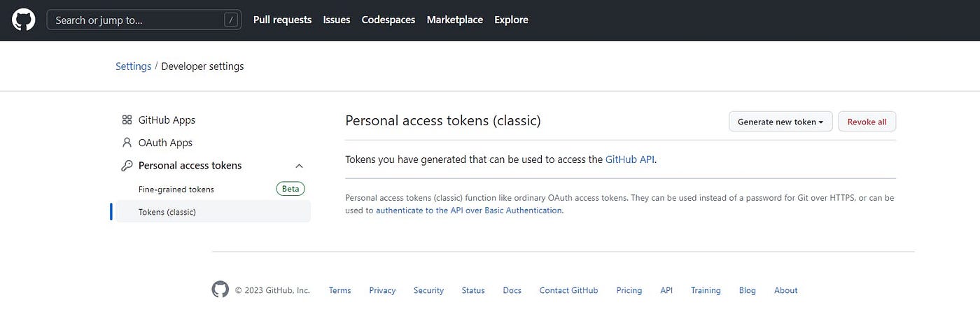Collapse the Personal access tokens section chevron
The width and height of the screenshot is (980, 314).
[x=299, y=166]
